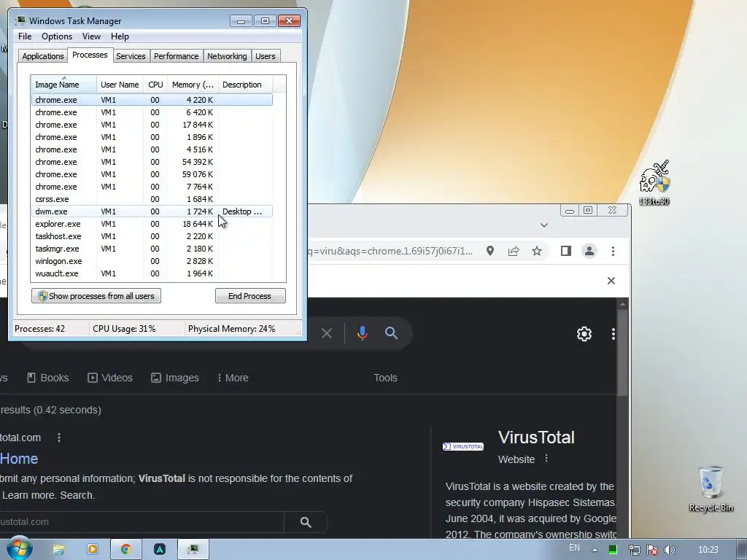Screen dimensions: 747x560
Task: Open the clock showing 10:23
Action: 708,550
